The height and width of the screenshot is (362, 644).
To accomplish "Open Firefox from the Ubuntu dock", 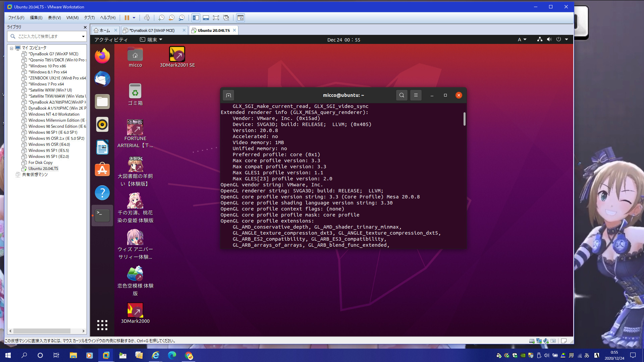I will (x=102, y=56).
